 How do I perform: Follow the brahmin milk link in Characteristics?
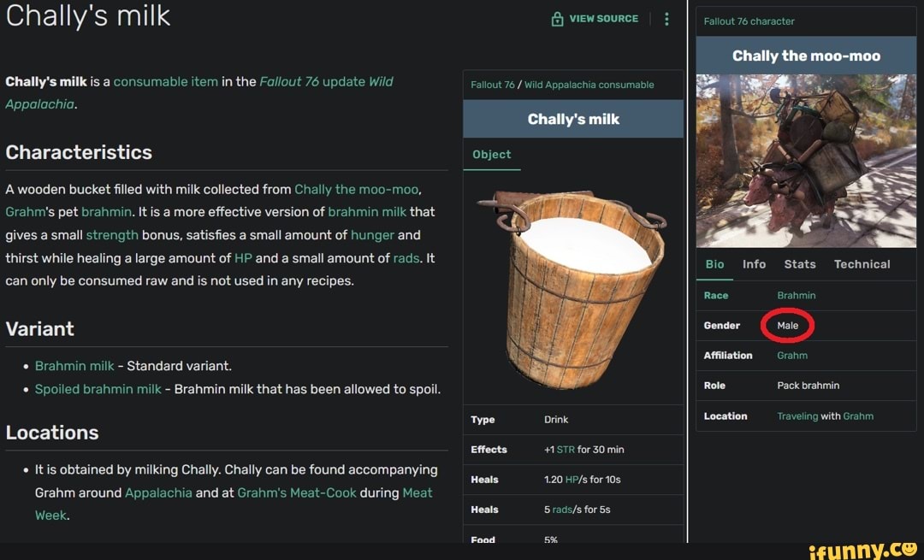368,212
